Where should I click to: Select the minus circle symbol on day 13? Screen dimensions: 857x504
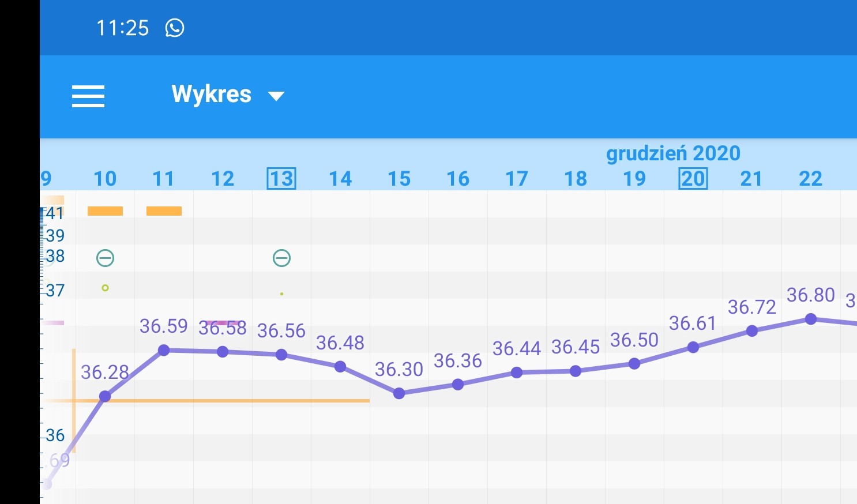[x=281, y=258]
